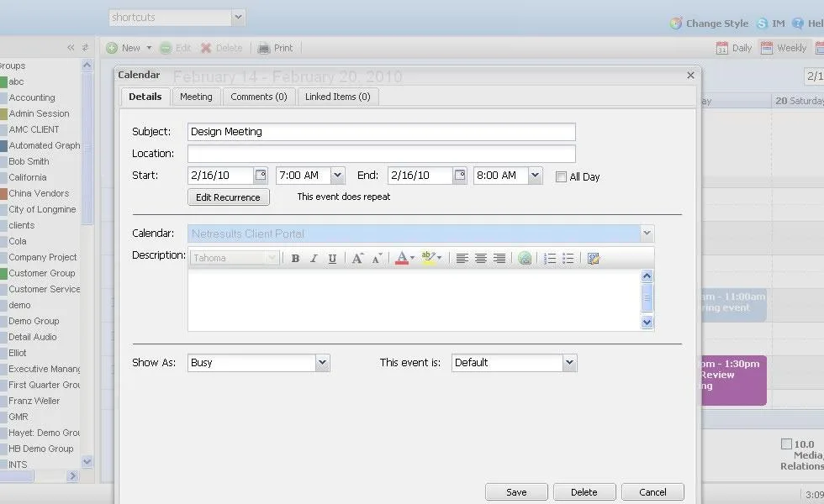Select Customer Group in sidebar
Screen dimensions: 824x504
[42, 273]
